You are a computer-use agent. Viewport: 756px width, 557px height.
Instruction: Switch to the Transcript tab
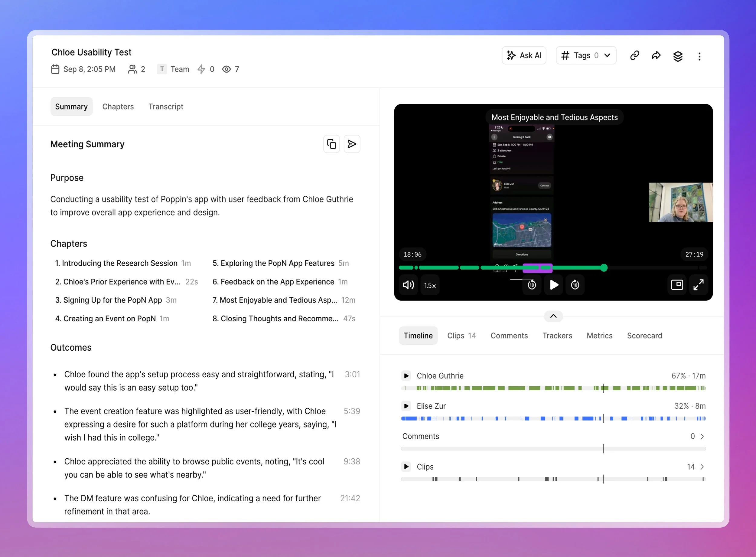click(x=165, y=106)
